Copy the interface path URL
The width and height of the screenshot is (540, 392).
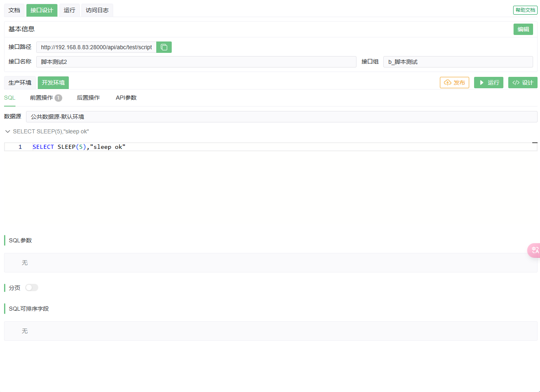[164, 47]
